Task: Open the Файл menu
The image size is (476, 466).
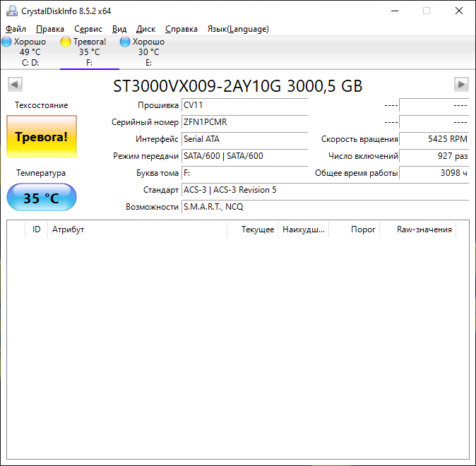Action: [x=16, y=29]
